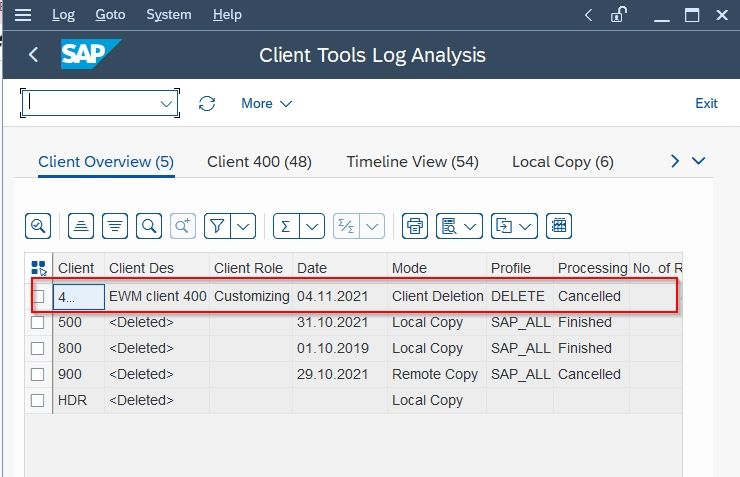Click the Client Des column header
This screenshot has height=477, width=740.
[x=157, y=268]
